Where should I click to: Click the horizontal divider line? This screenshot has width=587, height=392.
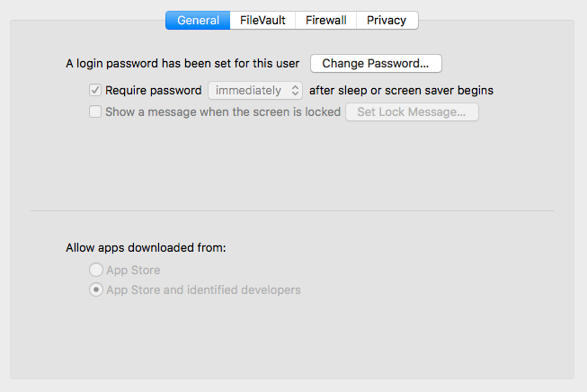(292, 211)
